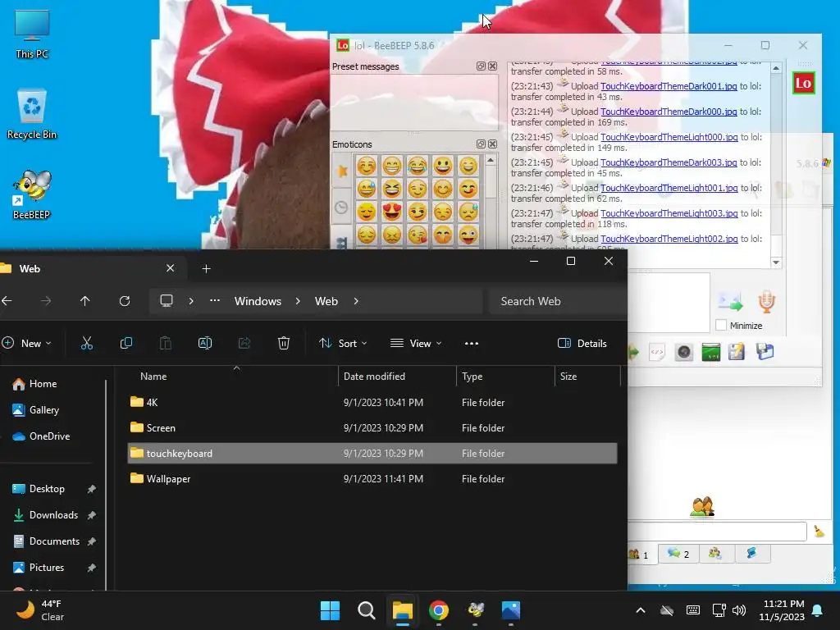Click the Send message arrow icon in BeeBEEP
The image size is (840, 630).
(731, 302)
